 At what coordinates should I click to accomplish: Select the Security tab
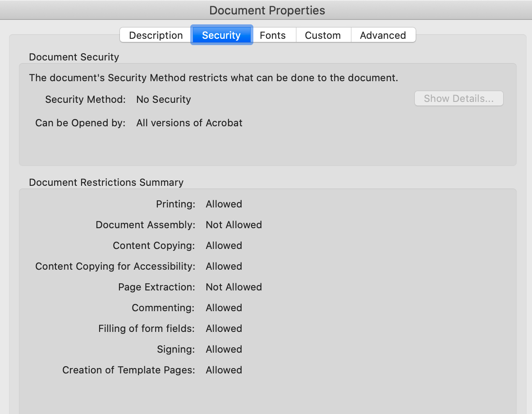(221, 35)
